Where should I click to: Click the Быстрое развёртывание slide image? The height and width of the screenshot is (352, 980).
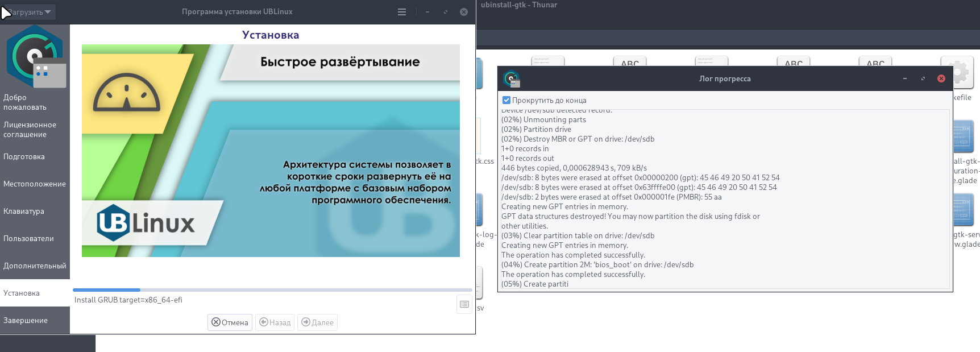(271, 151)
